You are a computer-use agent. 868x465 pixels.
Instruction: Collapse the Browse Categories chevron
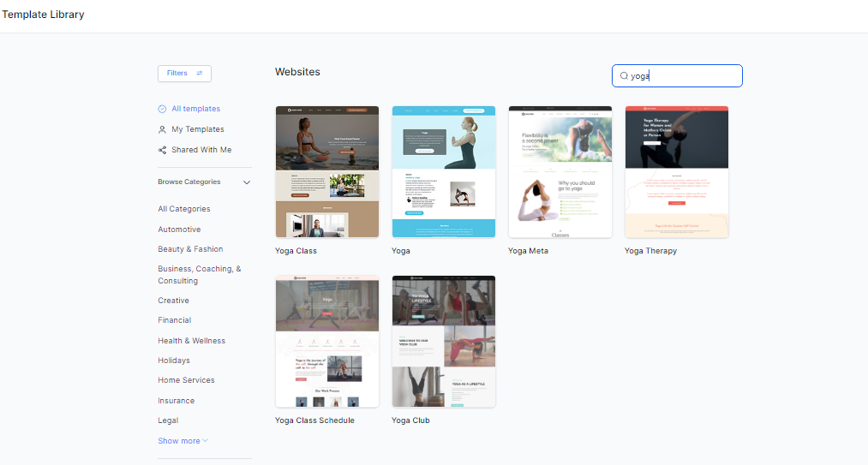click(247, 182)
